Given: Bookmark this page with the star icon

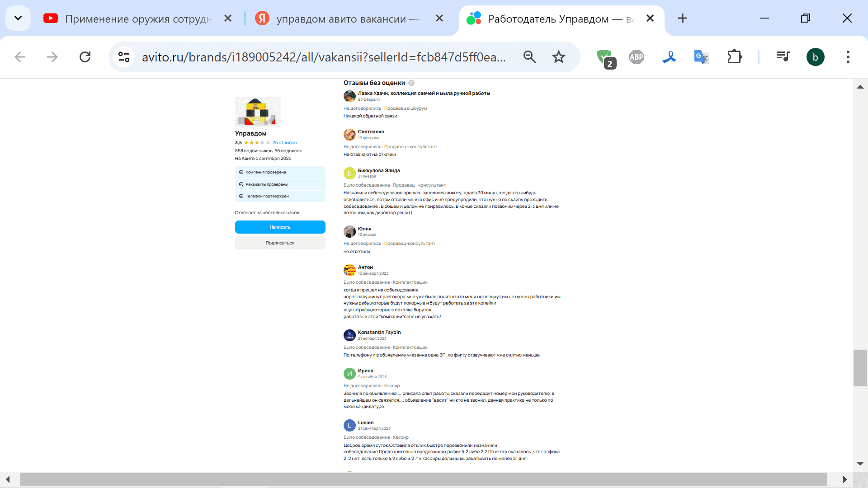Looking at the screenshot, I should tap(559, 57).
